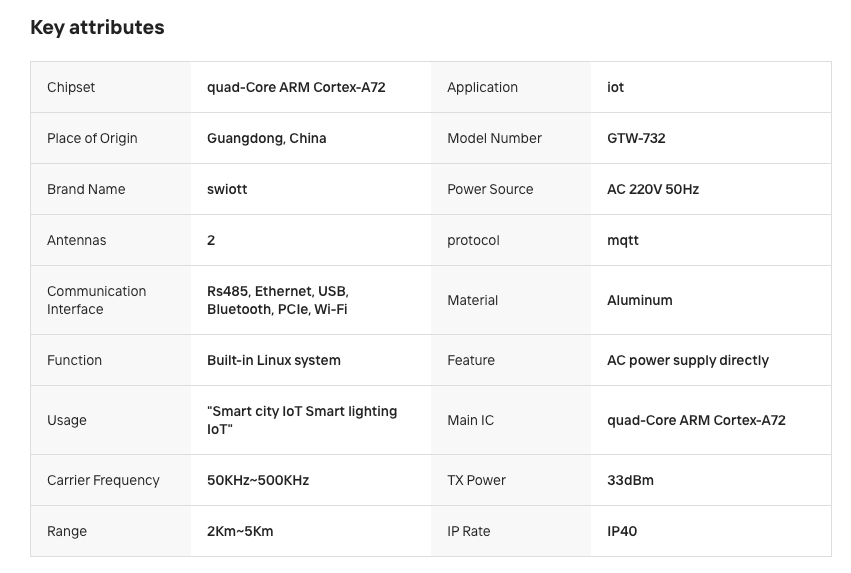Viewport: 851px width, 573px height.
Task: Select the Built-in Linux system value
Action: coord(274,360)
